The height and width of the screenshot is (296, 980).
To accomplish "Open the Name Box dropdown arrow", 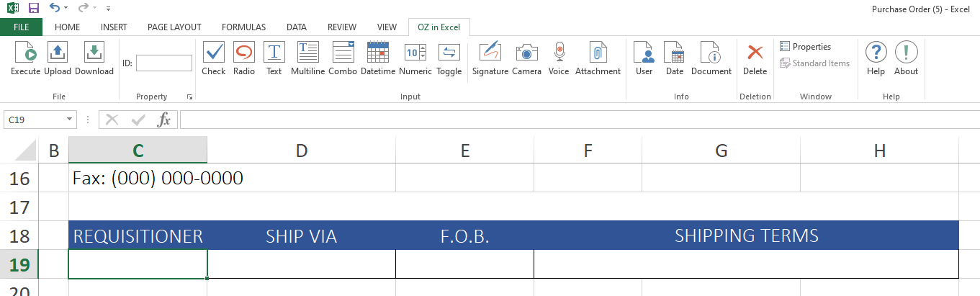I will click(x=70, y=120).
